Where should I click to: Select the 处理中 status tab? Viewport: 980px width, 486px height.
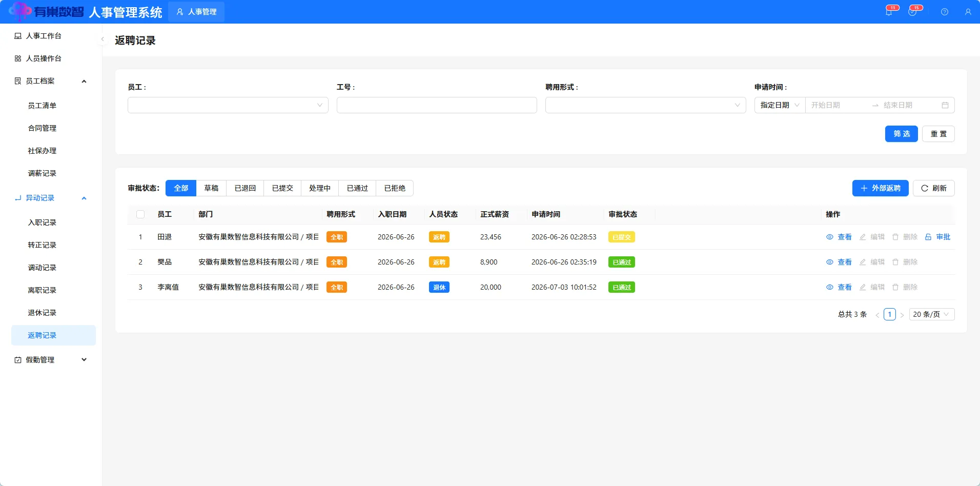pyautogui.click(x=320, y=188)
